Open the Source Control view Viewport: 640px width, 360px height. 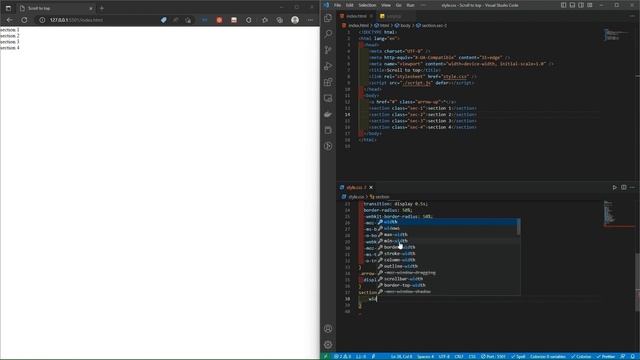[x=328, y=50]
